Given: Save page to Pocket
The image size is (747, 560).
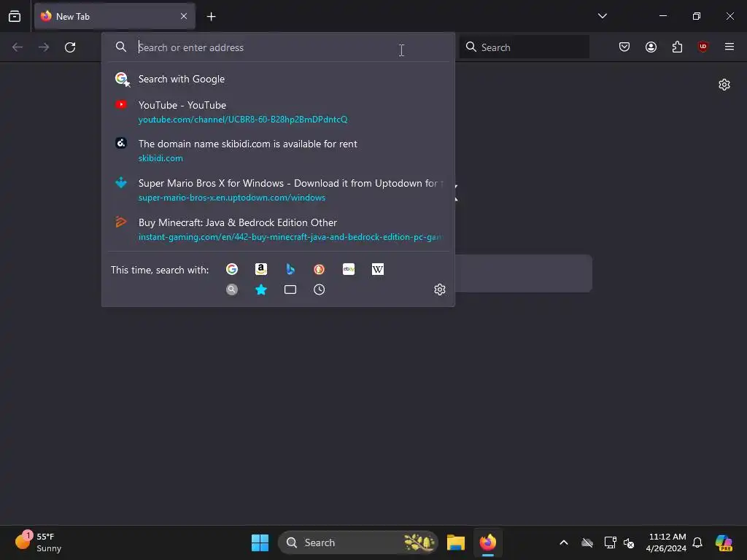Looking at the screenshot, I should click(624, 47).
